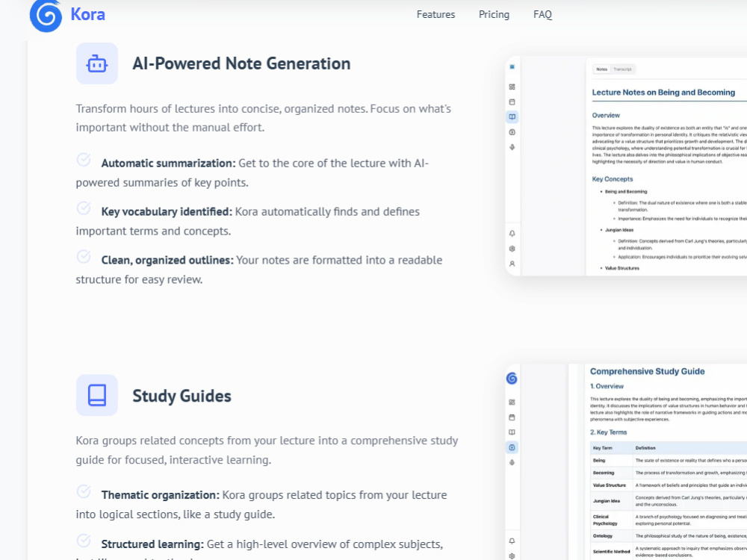Click the 'Definition' column header

coord(645,448)
